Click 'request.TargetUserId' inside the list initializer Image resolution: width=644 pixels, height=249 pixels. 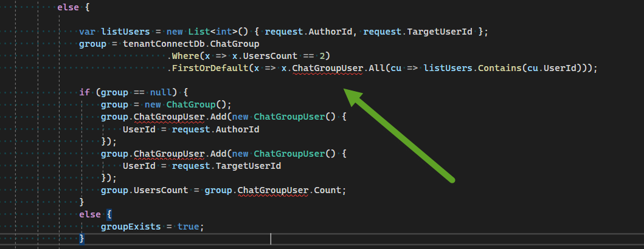point(418,32)
